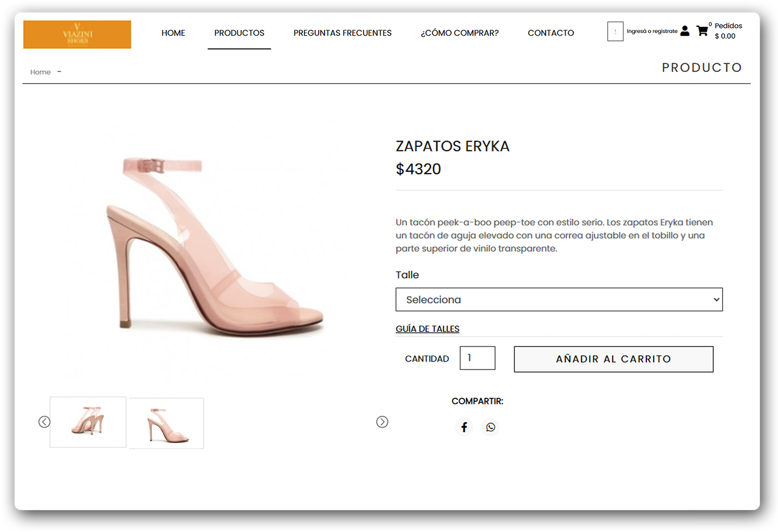This screenshot has width=778, height=532.
Task: Share product via WhatsApp
Action: click(490, 427)
